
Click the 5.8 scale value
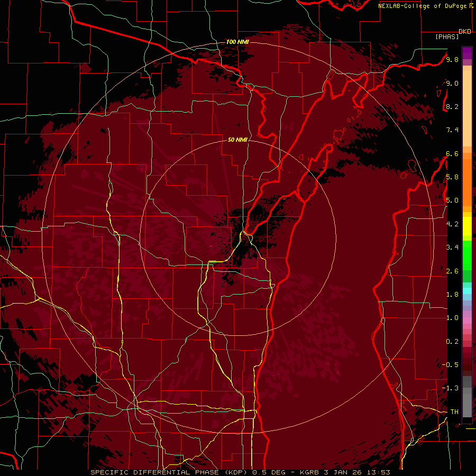point(452,177)
